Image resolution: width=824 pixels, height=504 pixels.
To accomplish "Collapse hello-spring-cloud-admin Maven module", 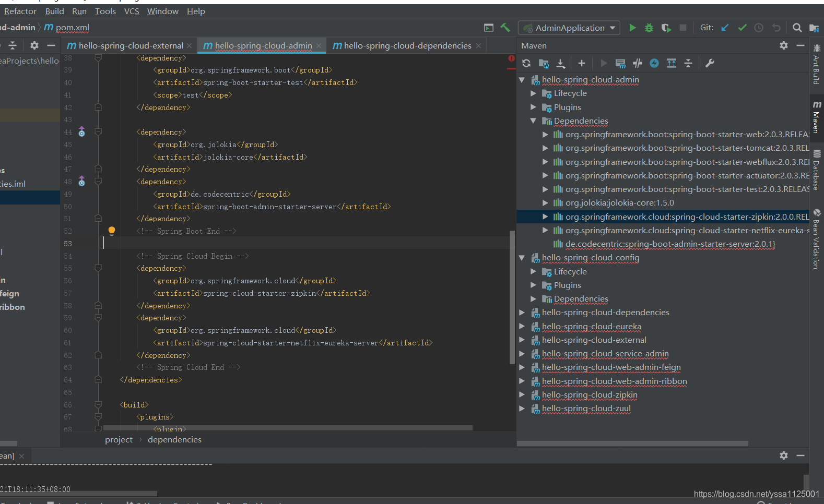I will (x=522, y=80).
